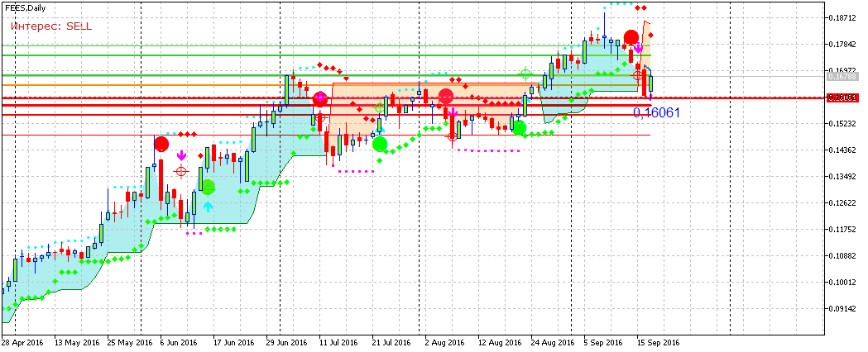Click the 0.09142 level on the price scale
This screenshot has height=352, width=868.
tap(842, 309)
